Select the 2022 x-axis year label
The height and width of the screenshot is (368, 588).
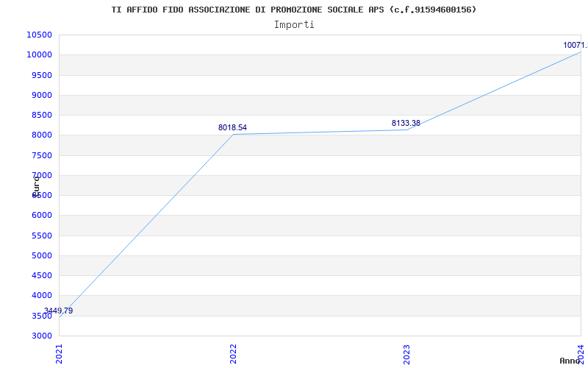click(x=233, y=353)
